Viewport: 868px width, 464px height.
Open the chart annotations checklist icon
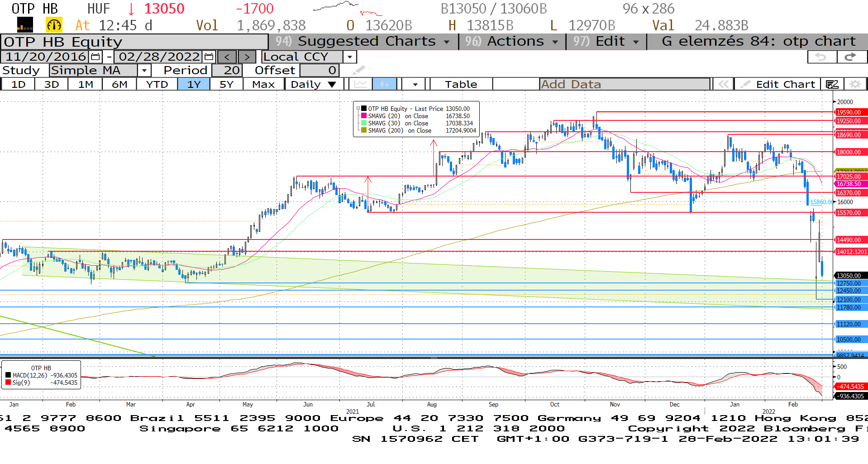pyautogui.click(x=832, y=84)
